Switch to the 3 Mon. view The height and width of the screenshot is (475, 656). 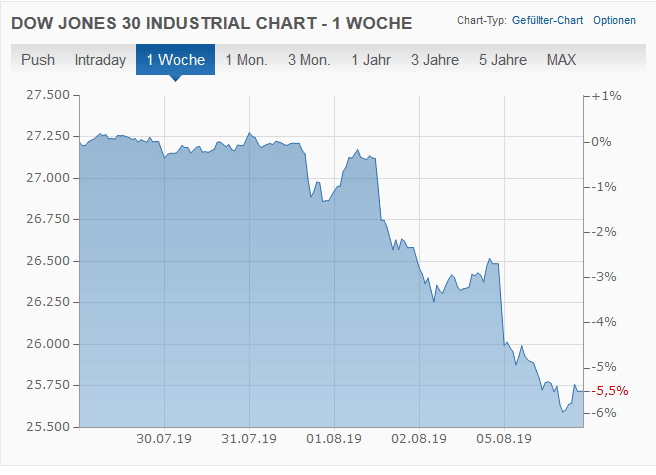point(309,60)
